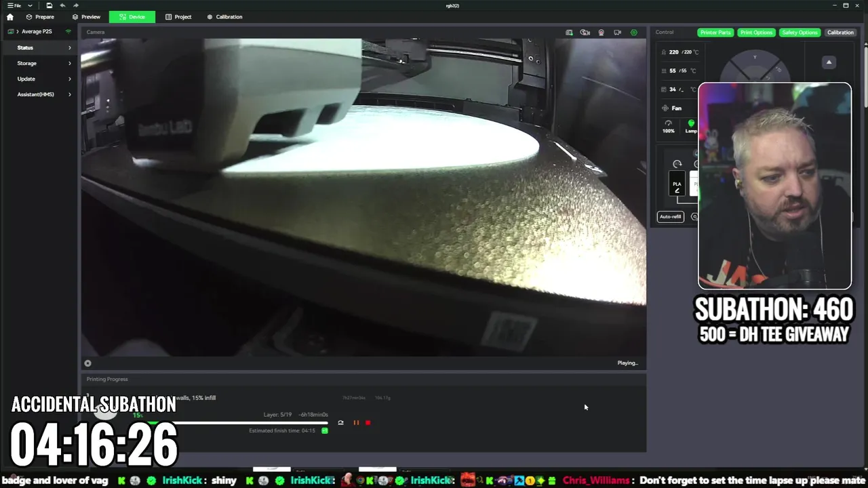The height and width of the screenshot is (488, 868).
Task: Click the gray Calibration control button
Action: pyautogui.click(x=840, y=33)
